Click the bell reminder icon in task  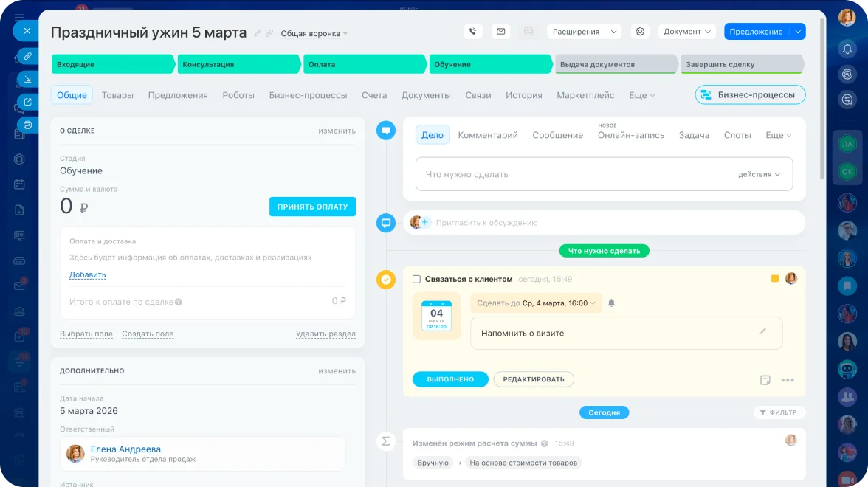click(x=611, y=303)
